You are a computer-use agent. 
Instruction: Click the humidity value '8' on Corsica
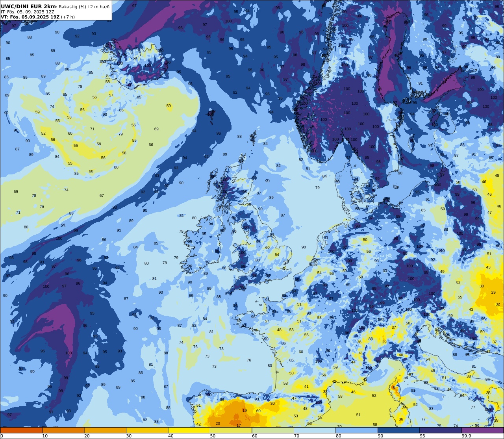(x=393, y=388)
